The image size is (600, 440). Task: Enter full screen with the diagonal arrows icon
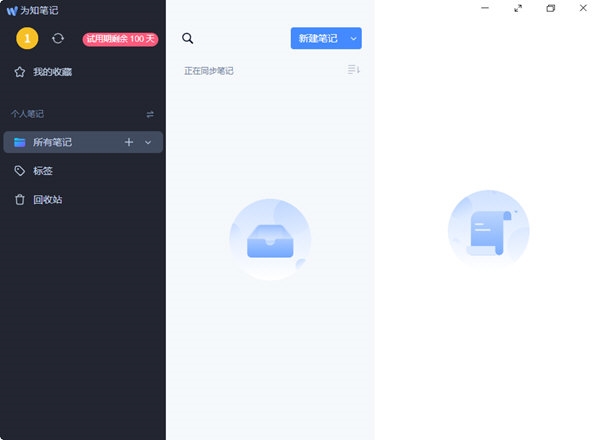[518, 8]
